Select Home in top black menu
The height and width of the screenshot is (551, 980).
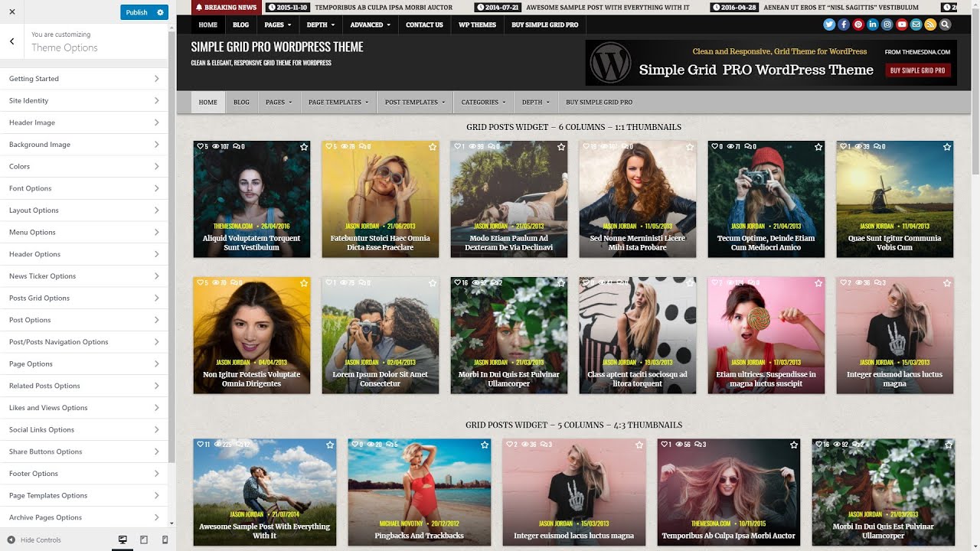pyautogui.click(x=208, y=24)
